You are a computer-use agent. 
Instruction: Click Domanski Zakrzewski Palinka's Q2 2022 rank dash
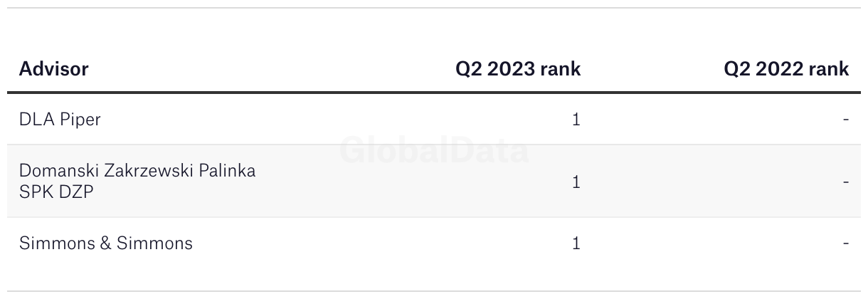click(845, 182)
